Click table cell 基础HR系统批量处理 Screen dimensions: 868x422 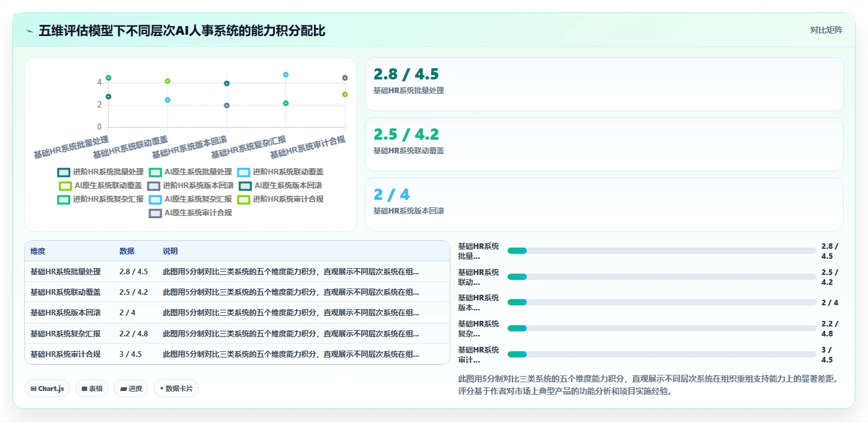pyautogui.click(x=65, y=272)
